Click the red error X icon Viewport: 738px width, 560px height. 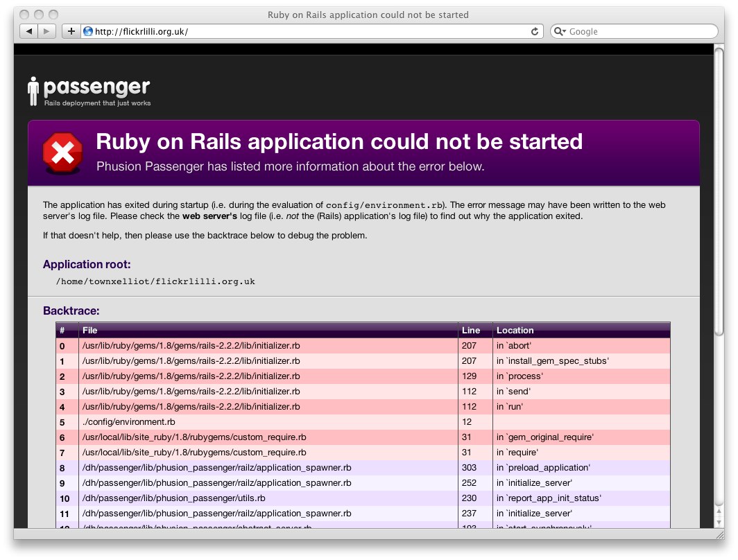pos(62,152)
